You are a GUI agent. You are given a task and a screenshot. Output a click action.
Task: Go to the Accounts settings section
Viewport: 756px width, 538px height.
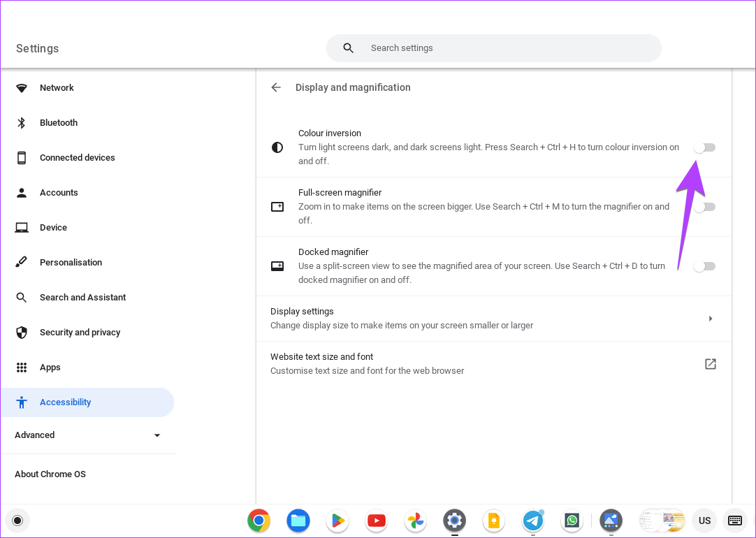click(59, 192)
